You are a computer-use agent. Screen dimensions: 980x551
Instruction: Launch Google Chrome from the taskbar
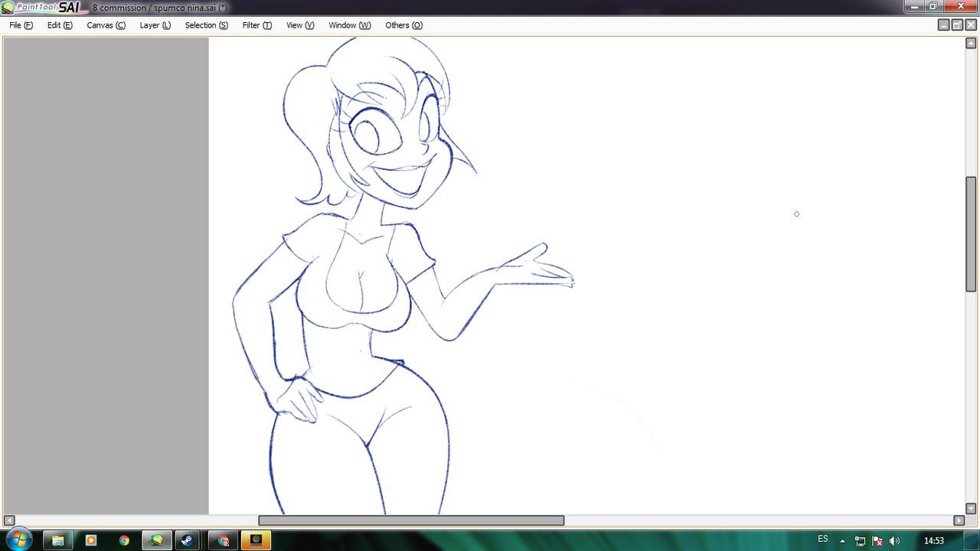pyautogui.click(x=124, y=540)
